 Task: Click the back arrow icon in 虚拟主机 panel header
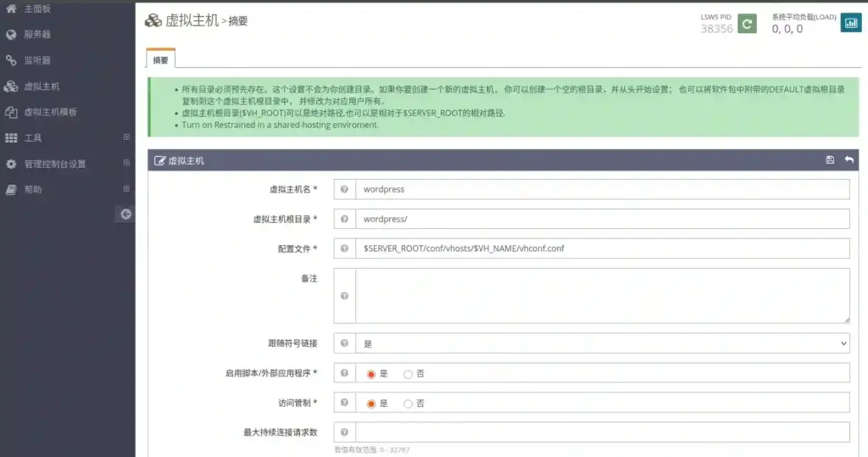(x=849, y=160)
